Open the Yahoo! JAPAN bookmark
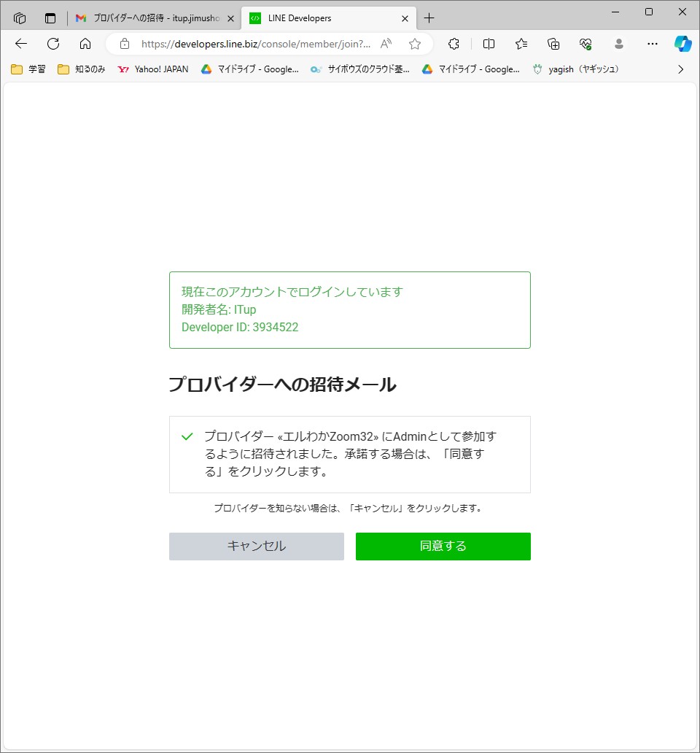 click(153, 69)
